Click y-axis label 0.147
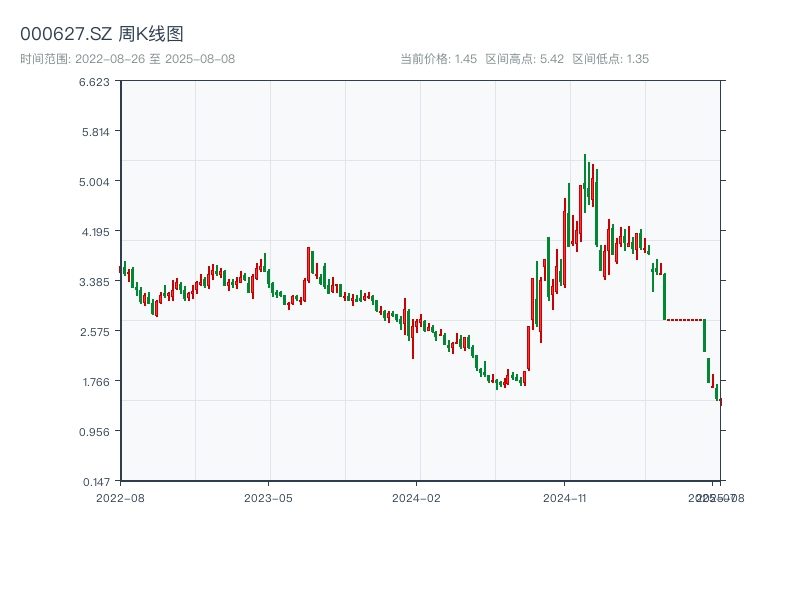Viewport: 800px width, 600px height. (x=96, y=482)
